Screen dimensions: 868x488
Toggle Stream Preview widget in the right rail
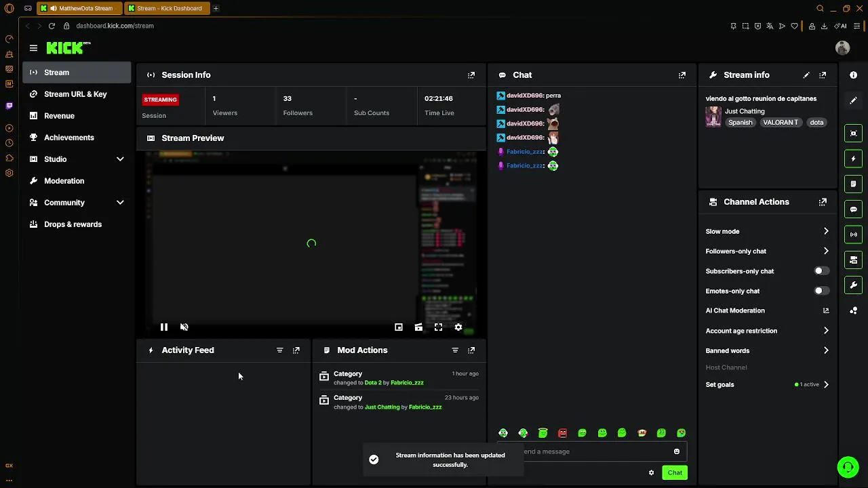(854, 134)
